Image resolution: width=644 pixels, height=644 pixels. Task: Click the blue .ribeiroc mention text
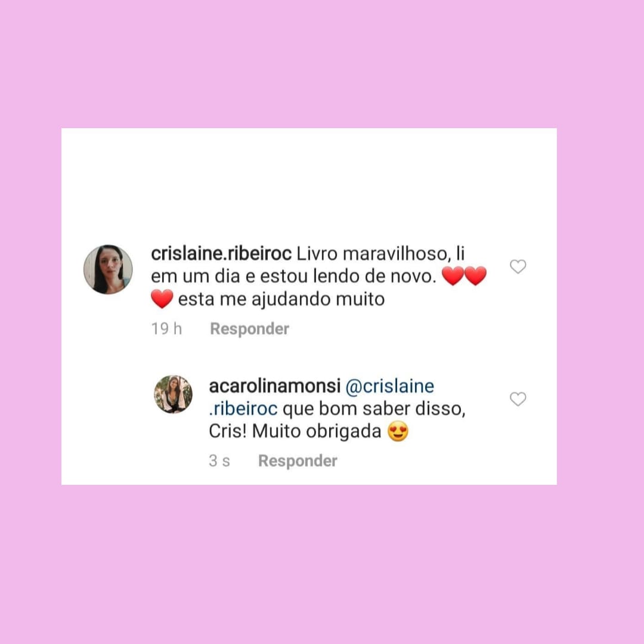click(243, 408)
